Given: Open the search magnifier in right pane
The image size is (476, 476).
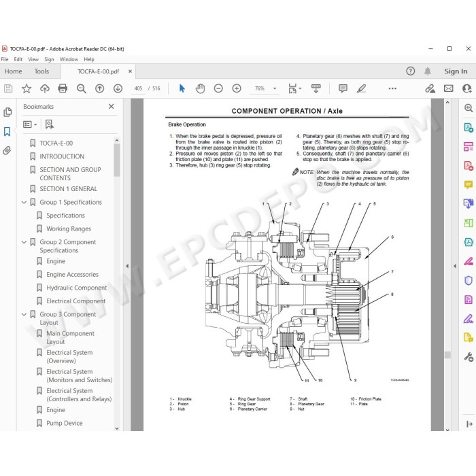Looking at the screenshot, I should (469, 107).
